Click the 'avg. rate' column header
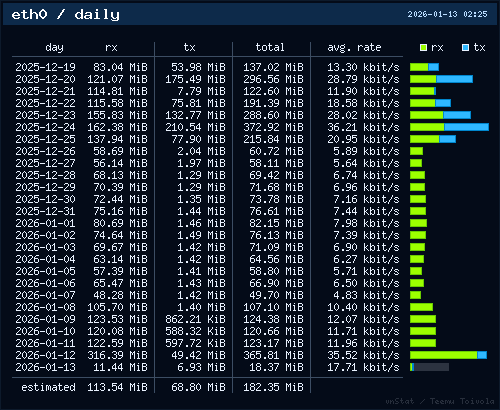The width and height of the screenshot is (500, 410). (354, 48)
